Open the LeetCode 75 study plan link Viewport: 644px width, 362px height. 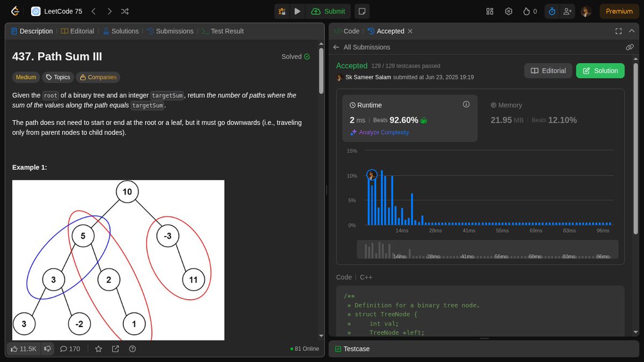pyautogui.click(x=56, y=11)
